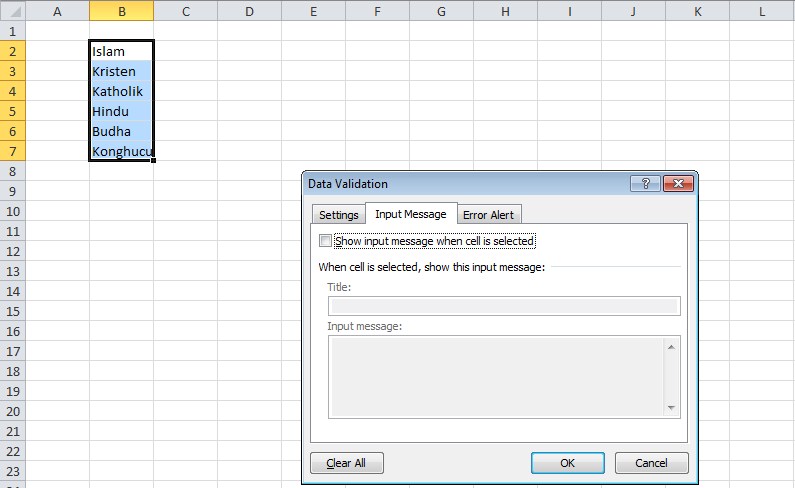Click the cell containing Konghucu
Image resolution: width=795 pixels, height=488 pixels.
(121, 151)
